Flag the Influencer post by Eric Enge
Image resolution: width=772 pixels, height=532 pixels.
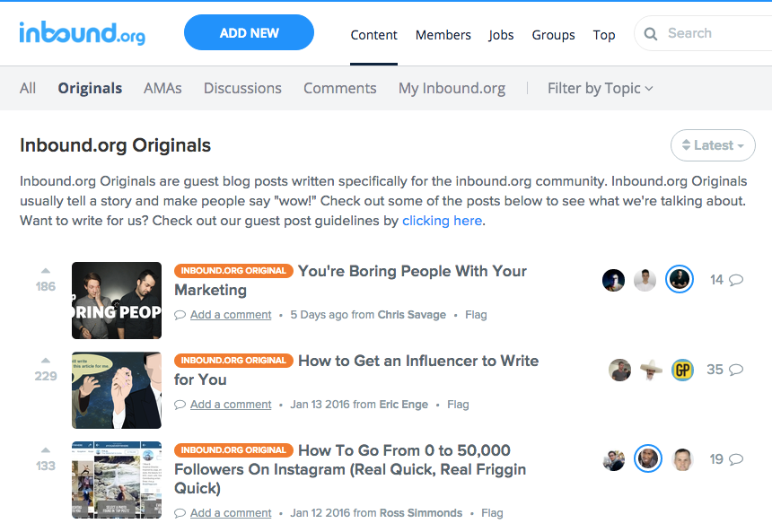pos(458,405)
